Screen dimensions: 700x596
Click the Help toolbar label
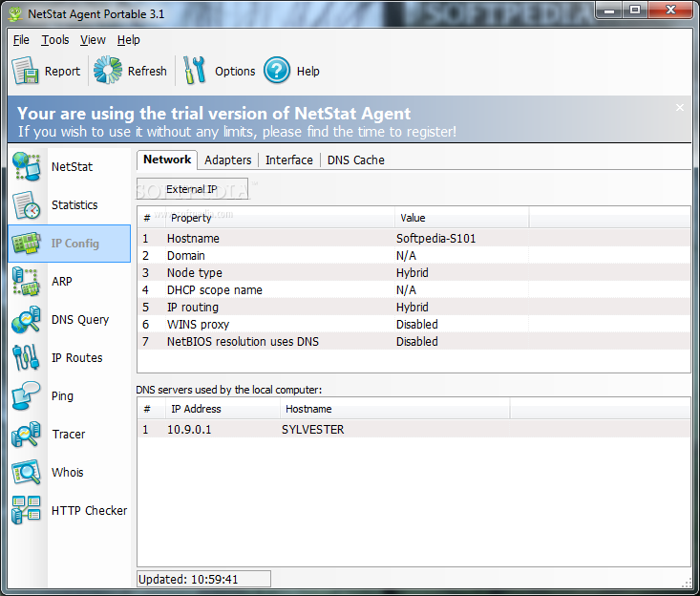click(x=308, y=71)
